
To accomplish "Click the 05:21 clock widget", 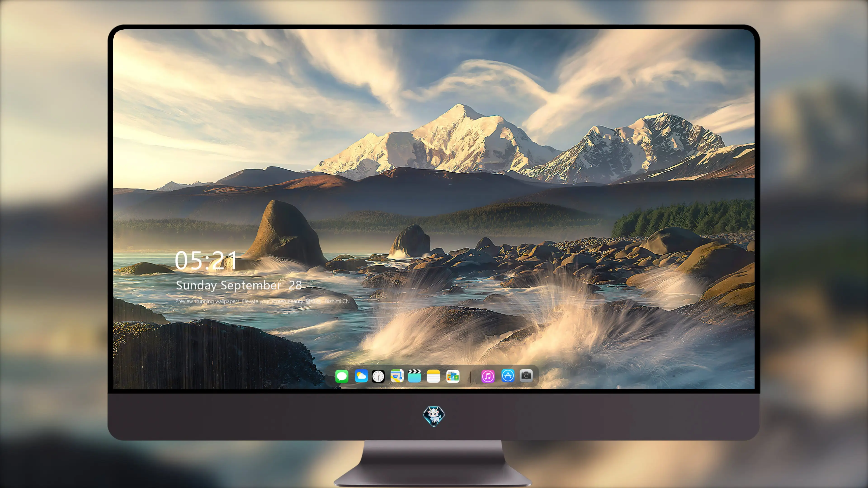I will pos(206,260).
